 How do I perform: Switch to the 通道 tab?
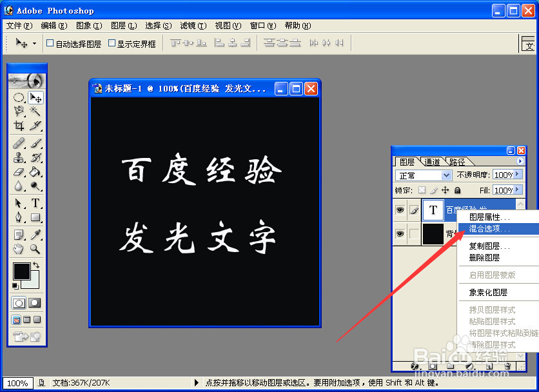click(433, 161)
